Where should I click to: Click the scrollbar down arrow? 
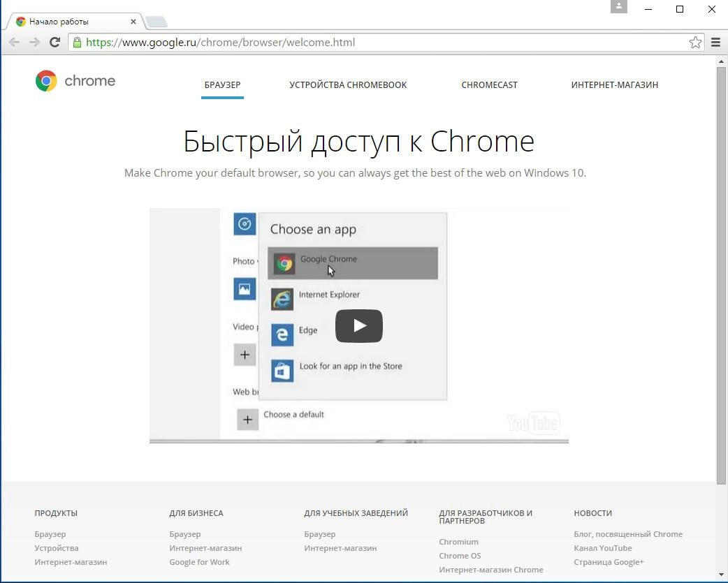(721, 575)
